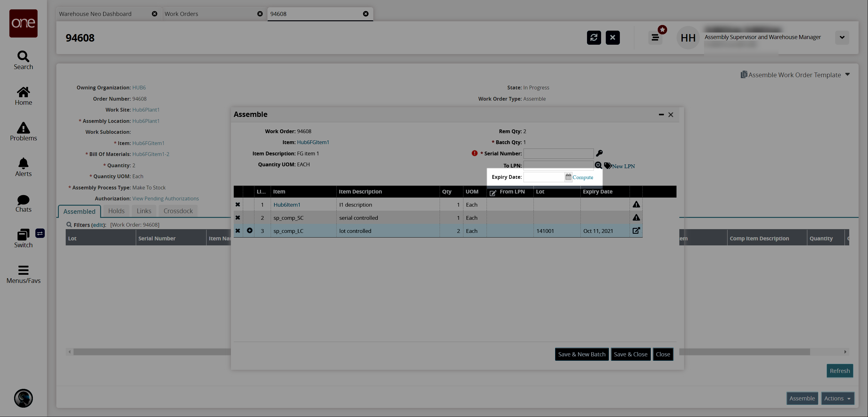Click the serial number key icon
The image size is (868, 417).
pyautogui.click(x=599, y=153)
